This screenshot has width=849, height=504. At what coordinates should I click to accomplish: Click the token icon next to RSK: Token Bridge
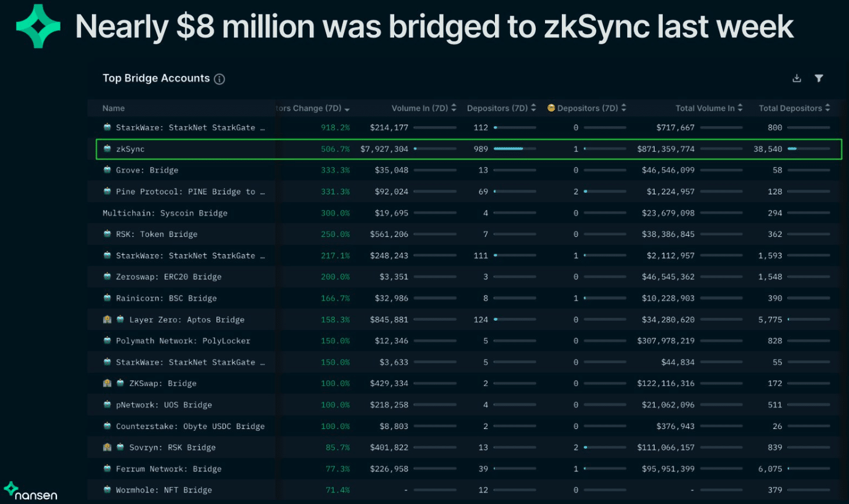(107, 234)
